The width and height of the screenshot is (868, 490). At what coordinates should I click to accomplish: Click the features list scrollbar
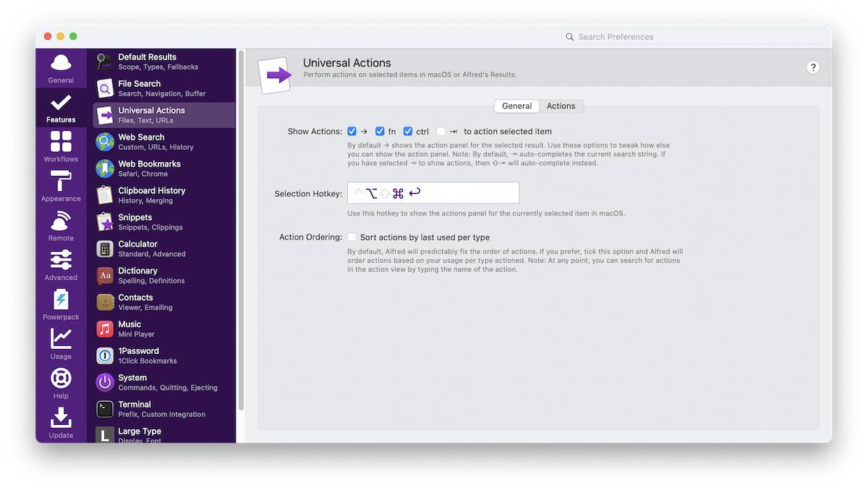(241, 232)
